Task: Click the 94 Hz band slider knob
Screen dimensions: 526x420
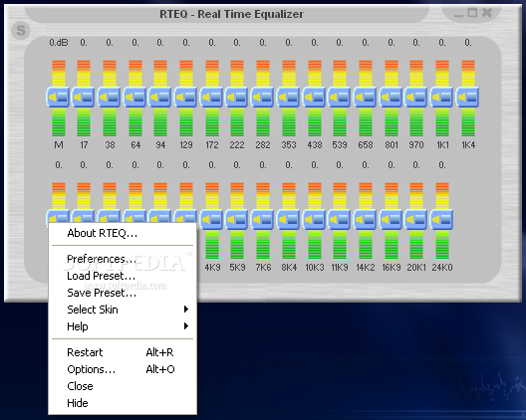Action: (160, 98)
